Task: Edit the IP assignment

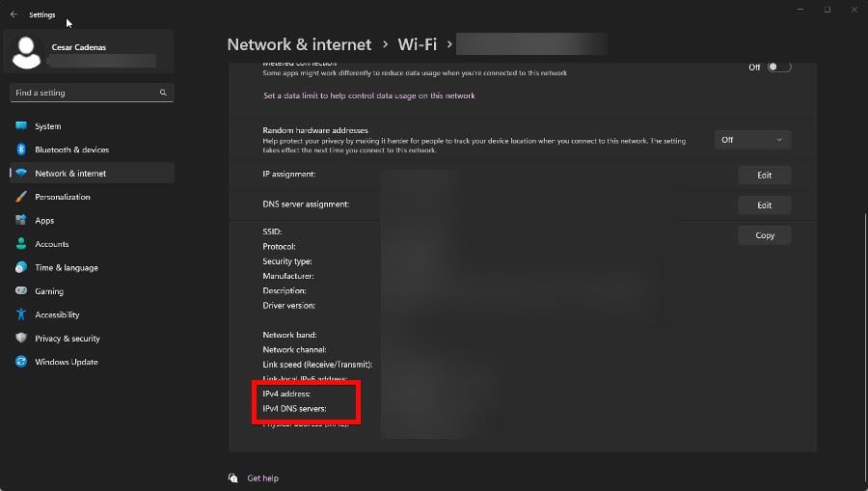Action: [765, 175]
